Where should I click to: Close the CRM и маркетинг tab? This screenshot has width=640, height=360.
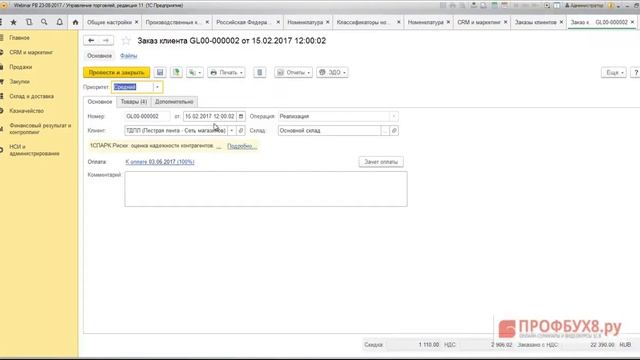[505, 22]
